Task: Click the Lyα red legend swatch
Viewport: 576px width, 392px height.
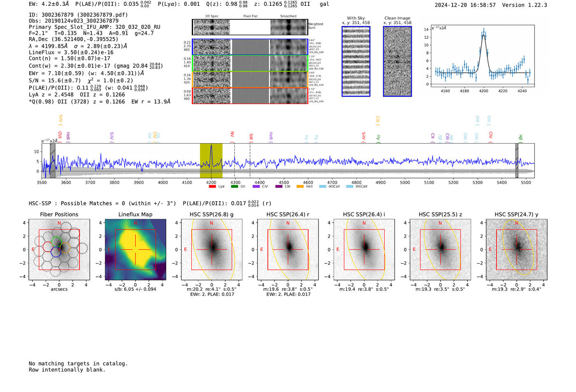Action: 212,186
